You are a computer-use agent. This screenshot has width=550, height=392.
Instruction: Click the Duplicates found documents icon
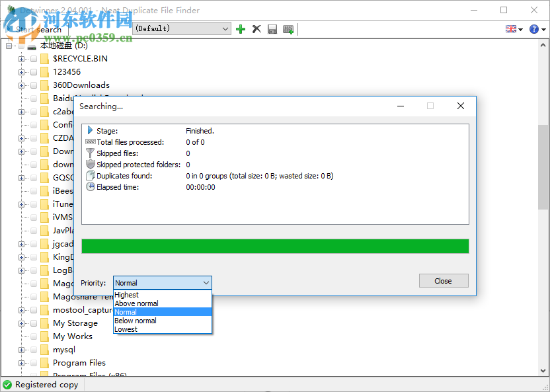point(91,175)
